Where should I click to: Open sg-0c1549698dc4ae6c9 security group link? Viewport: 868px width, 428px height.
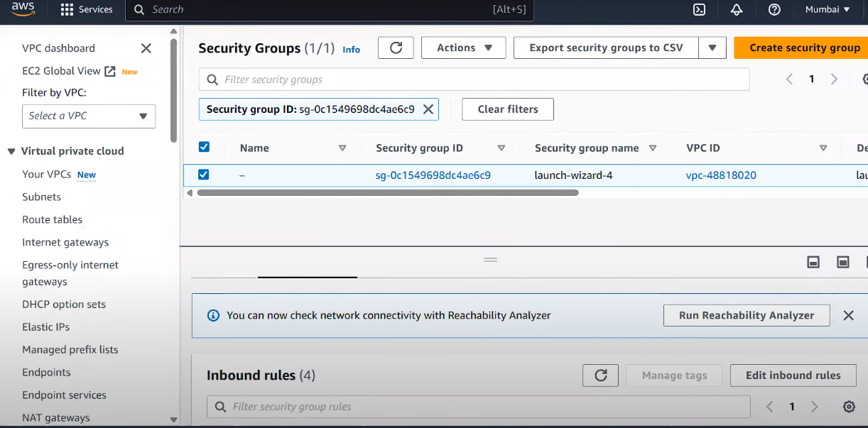[x=433, y=175]
